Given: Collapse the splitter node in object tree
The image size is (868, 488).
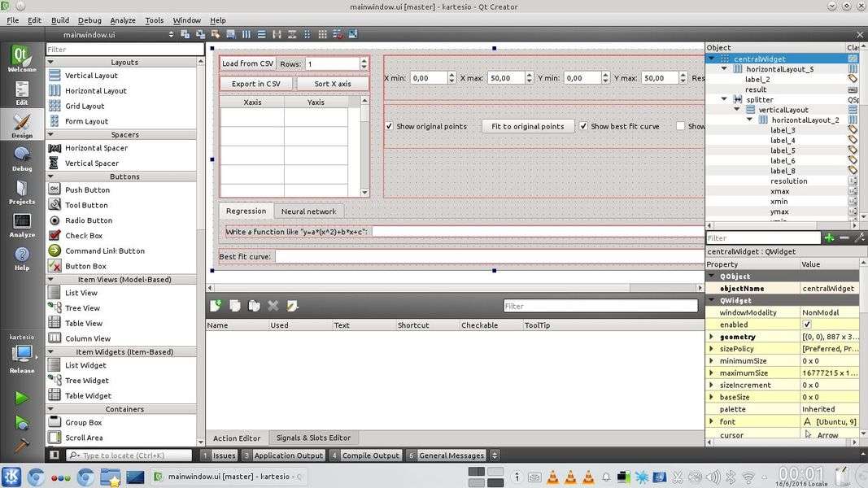Looking at the screenshot, I should point(724,100).
